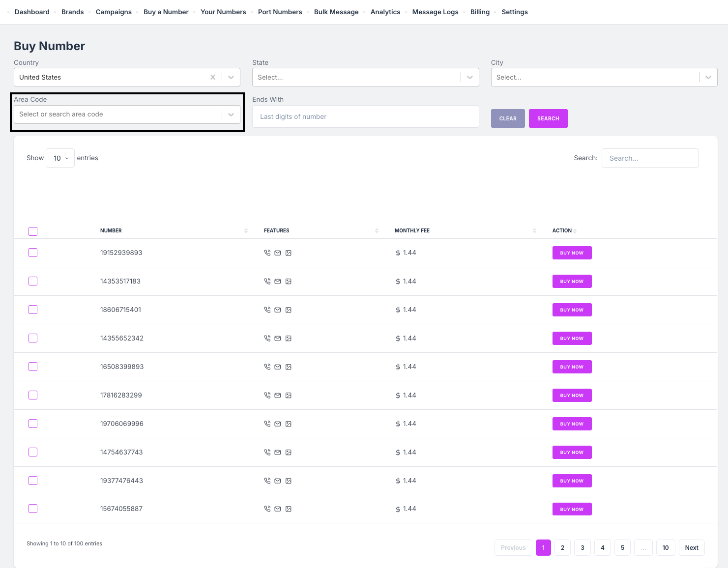Select the checkbox next to 19377476443
This screenshot has width=728, height=568.
(x=33, y=481)
